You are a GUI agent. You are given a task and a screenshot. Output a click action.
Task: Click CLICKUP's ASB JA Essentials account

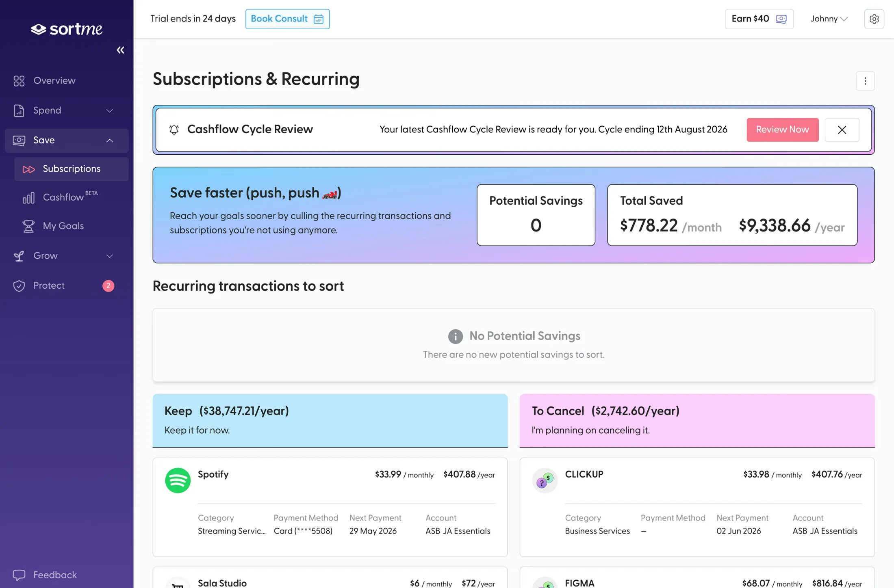tap(825, 531)
